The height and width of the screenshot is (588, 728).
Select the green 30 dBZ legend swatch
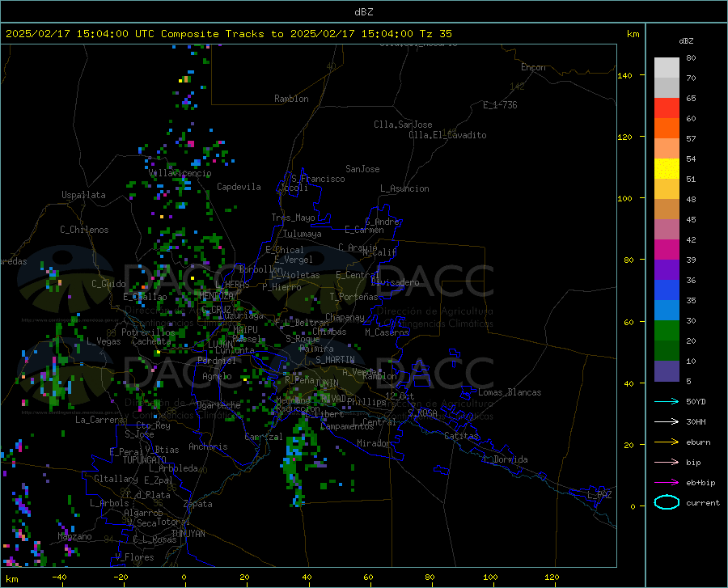tap(667, 331)
